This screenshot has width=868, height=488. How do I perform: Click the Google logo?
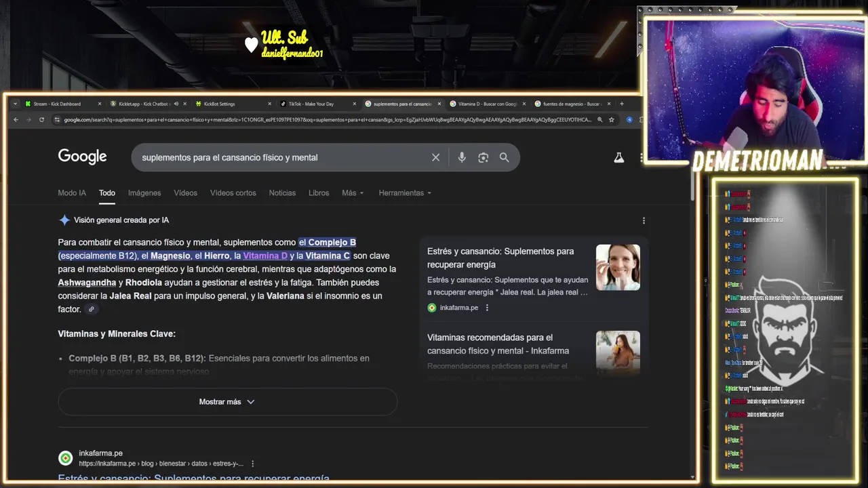pyautogui.click(x=82, y=157)
